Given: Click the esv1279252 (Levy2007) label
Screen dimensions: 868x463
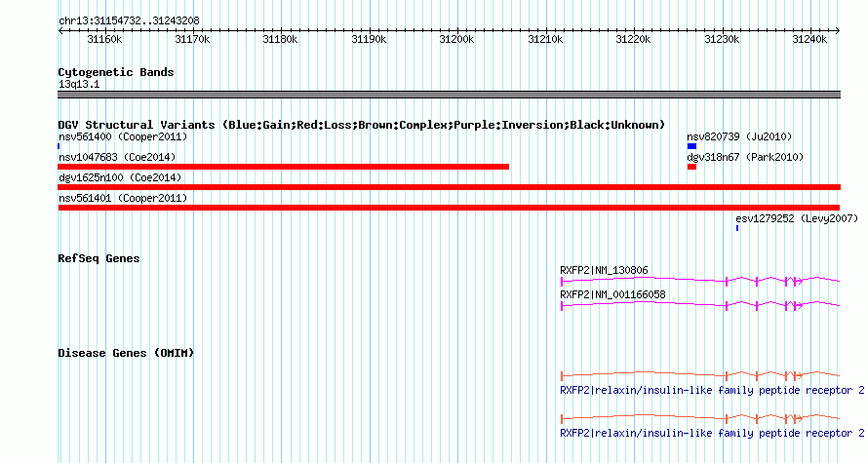Looking at the screenshot, I should click(797, 218).
